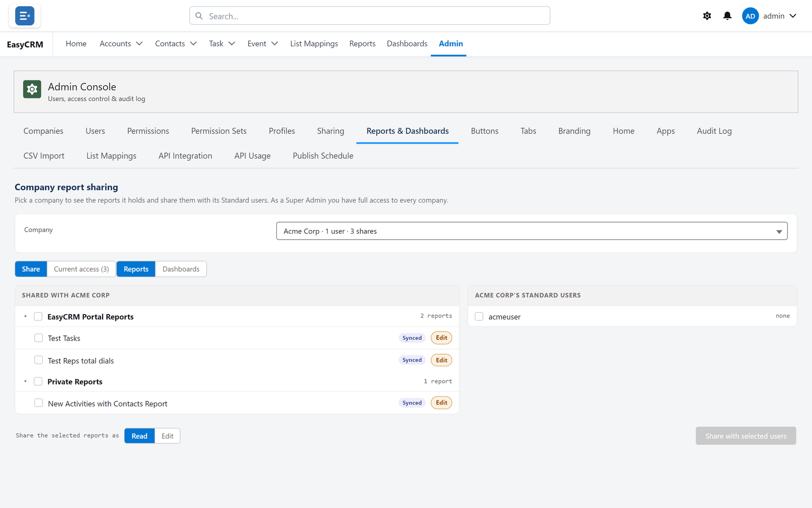Open the Company dropdown

pos(531,231)
